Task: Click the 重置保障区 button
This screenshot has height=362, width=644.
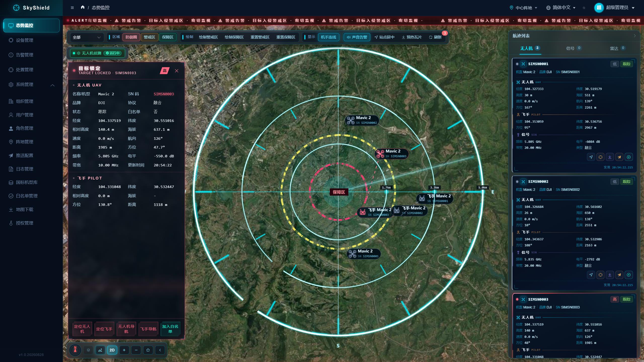Action: tap(286, 37)
